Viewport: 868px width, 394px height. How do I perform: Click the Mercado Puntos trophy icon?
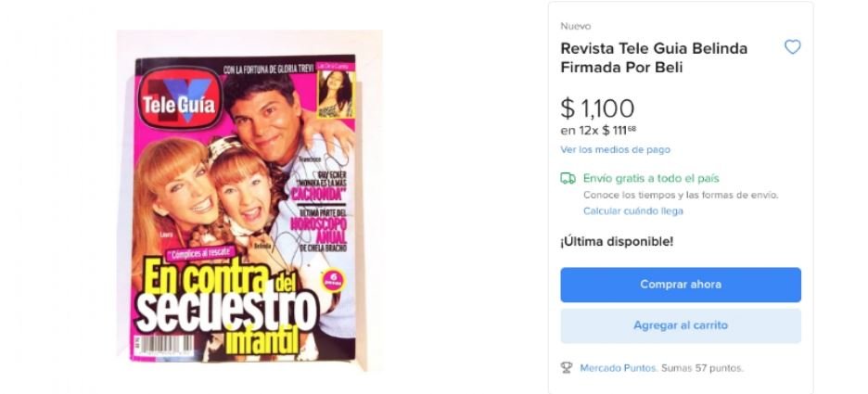pos(567,368)
